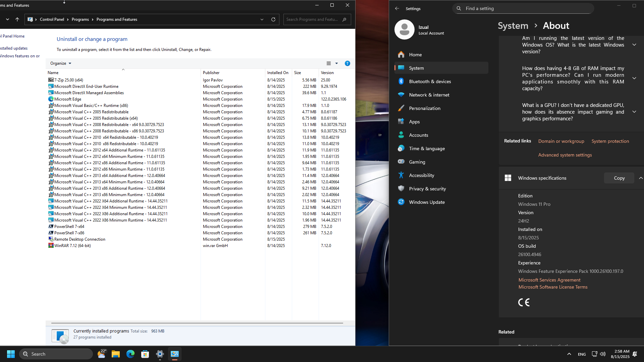This screenshot has height=362, width=644.
Task: Expand the address bar history dropdown
Action: coord(262,19)
